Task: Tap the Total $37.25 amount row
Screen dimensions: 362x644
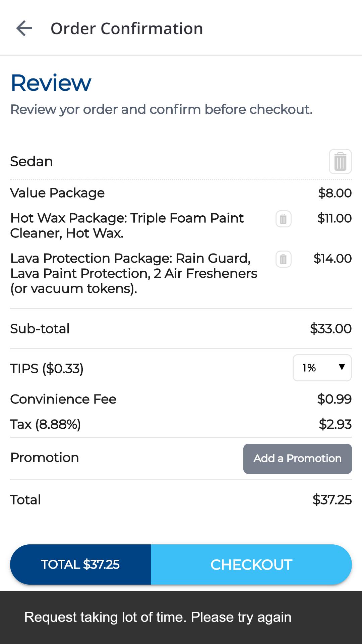Action: pos(181,500)
